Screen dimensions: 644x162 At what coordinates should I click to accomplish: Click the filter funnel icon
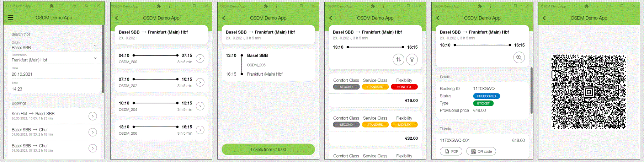click(x=412, y=60)
